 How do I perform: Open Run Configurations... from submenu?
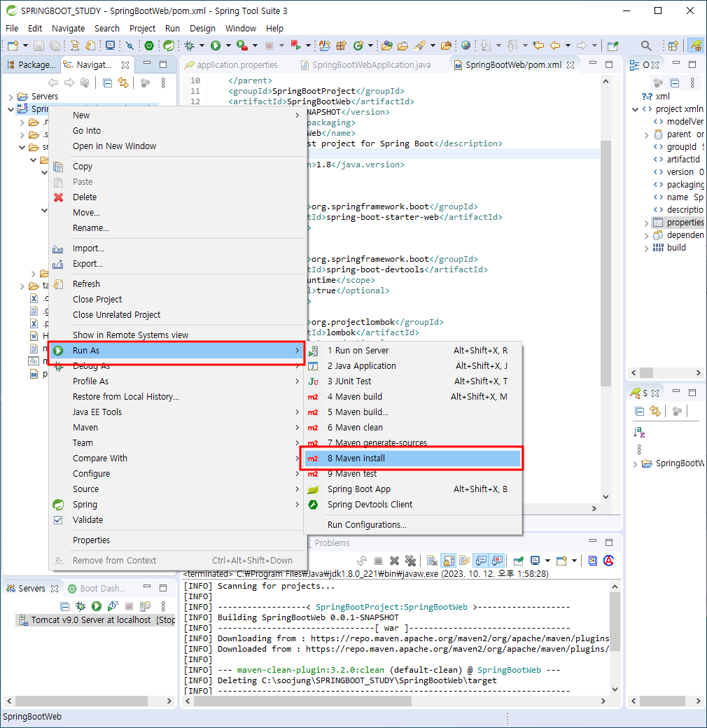[x=412, y=525]
